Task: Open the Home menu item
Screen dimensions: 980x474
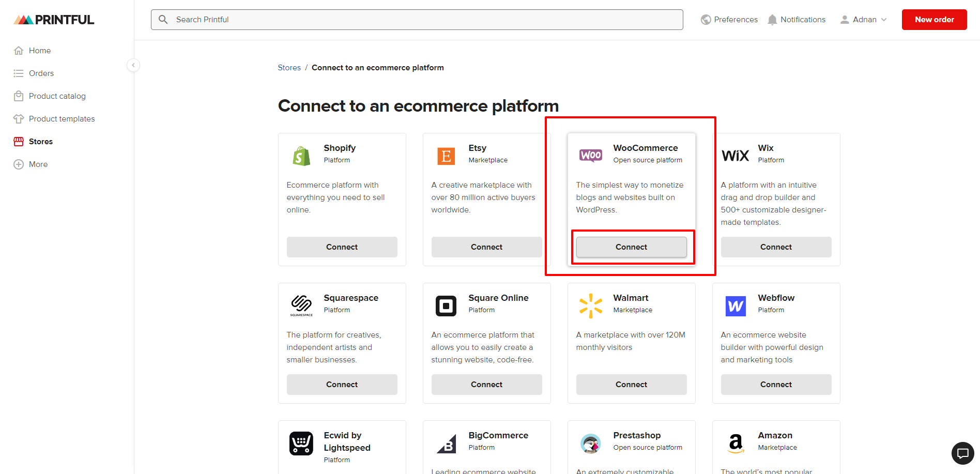Action: pos(40,51)
